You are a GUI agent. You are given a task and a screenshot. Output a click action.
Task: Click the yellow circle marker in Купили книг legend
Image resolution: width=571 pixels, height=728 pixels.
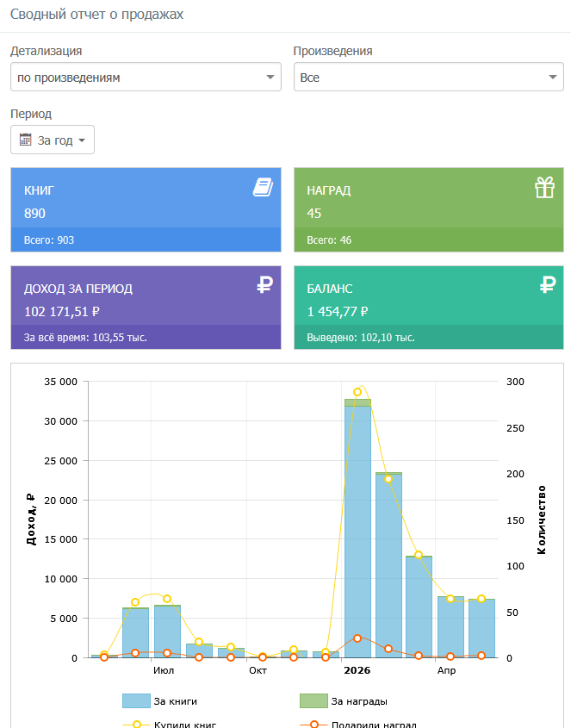click(x=136, y=725)
